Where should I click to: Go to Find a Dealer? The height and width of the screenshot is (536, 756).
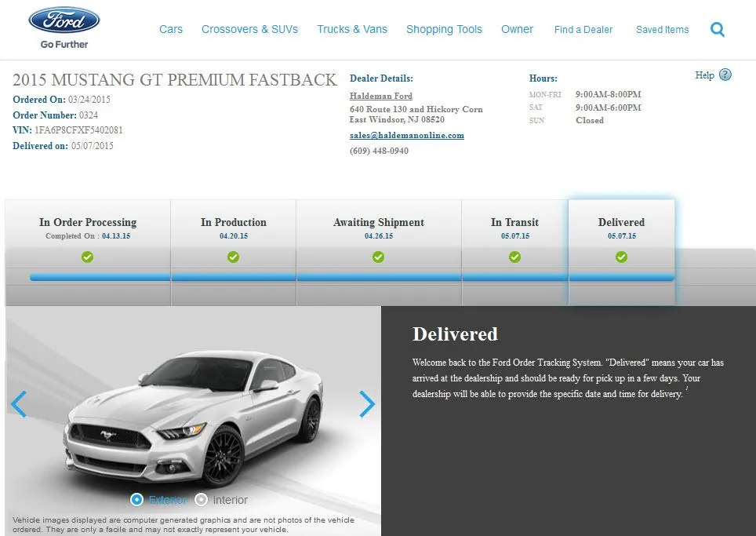583,30
